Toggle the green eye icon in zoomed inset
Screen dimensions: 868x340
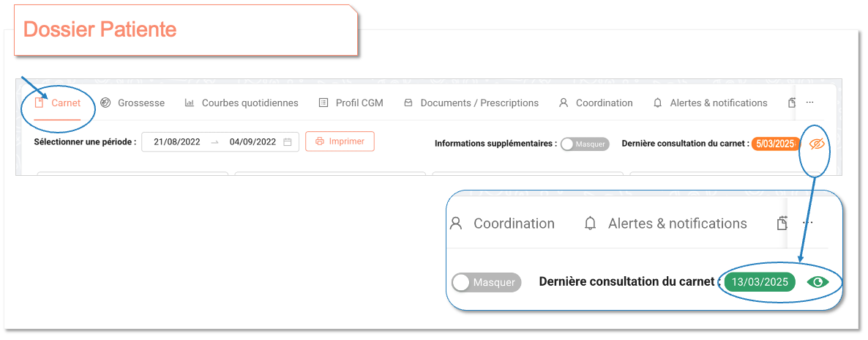pyautogui.click(x=818, y=282)
